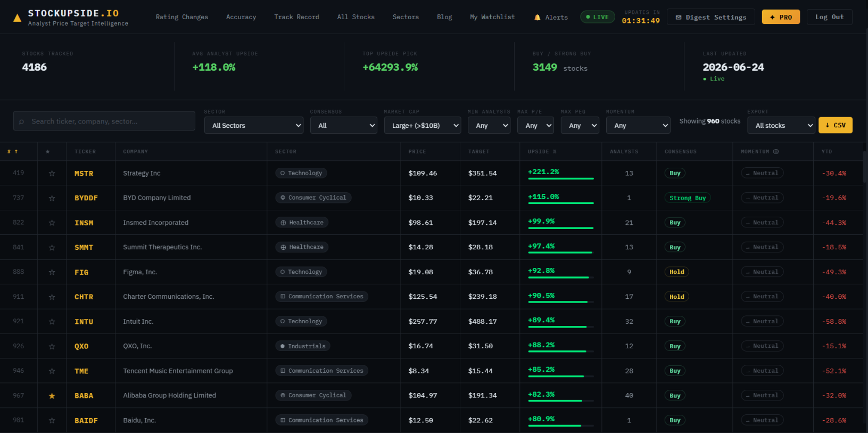Star BYDDF to add to watchlist
868x433 pixels.
[52, 198]
